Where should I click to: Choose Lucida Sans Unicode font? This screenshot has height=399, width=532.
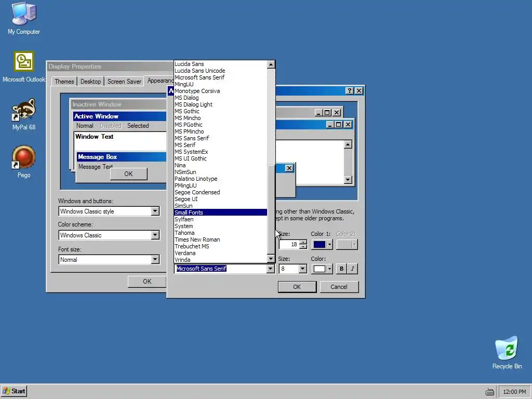tap(220, 71)
